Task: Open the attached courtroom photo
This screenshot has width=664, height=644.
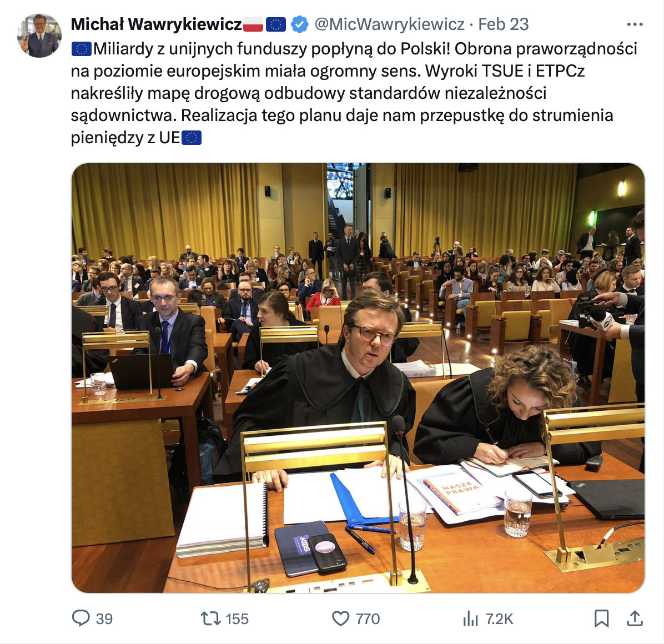Action: pos(358,378)
